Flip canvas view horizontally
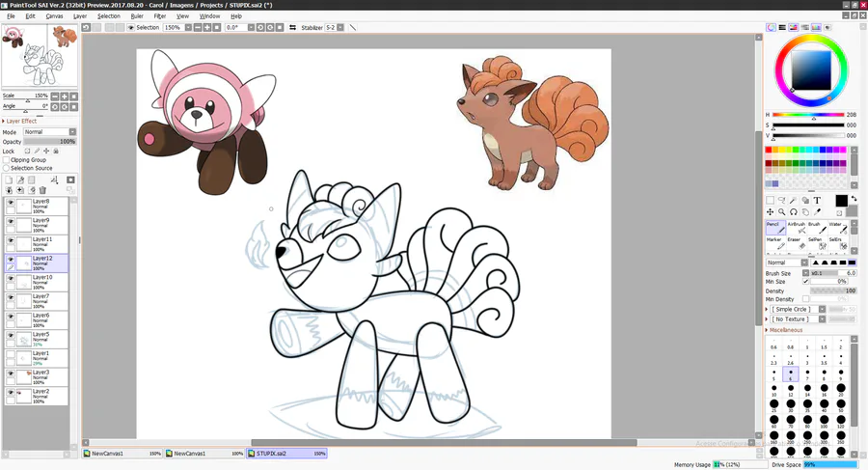Viewport: 868px width, 470px height. [x=292, y=27]
